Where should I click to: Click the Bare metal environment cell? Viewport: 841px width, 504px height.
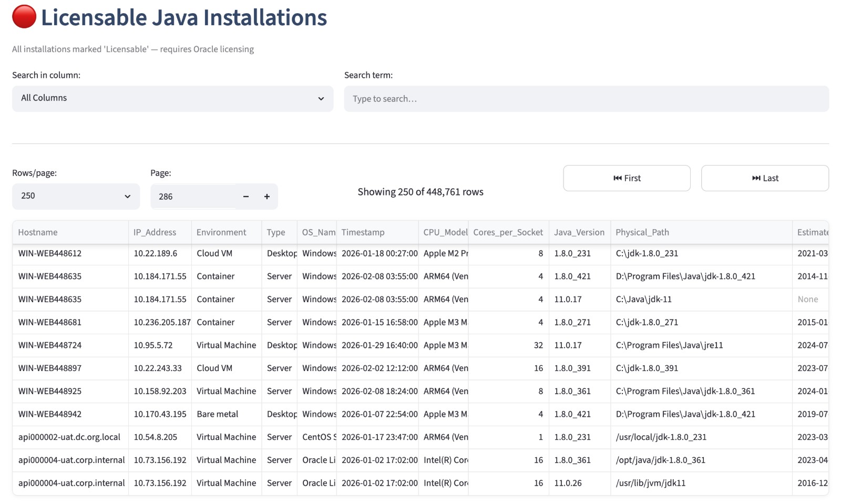click(227, 414)
